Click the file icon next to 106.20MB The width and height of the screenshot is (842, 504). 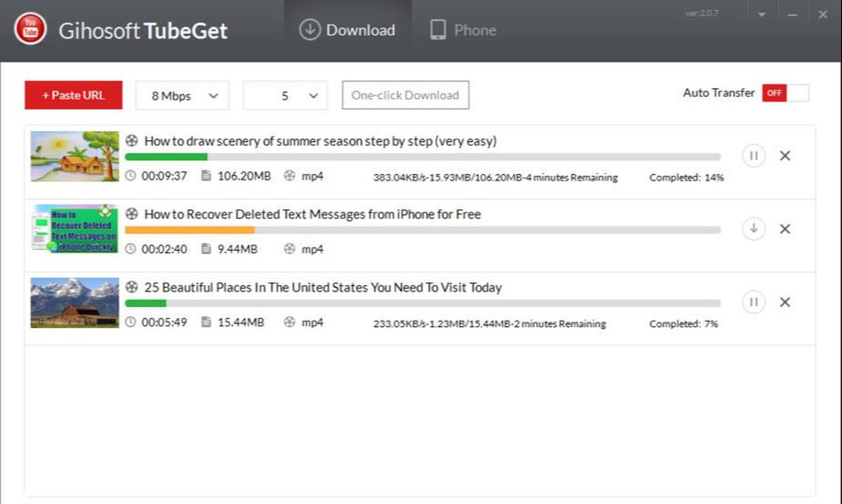(x=206, y=176)
